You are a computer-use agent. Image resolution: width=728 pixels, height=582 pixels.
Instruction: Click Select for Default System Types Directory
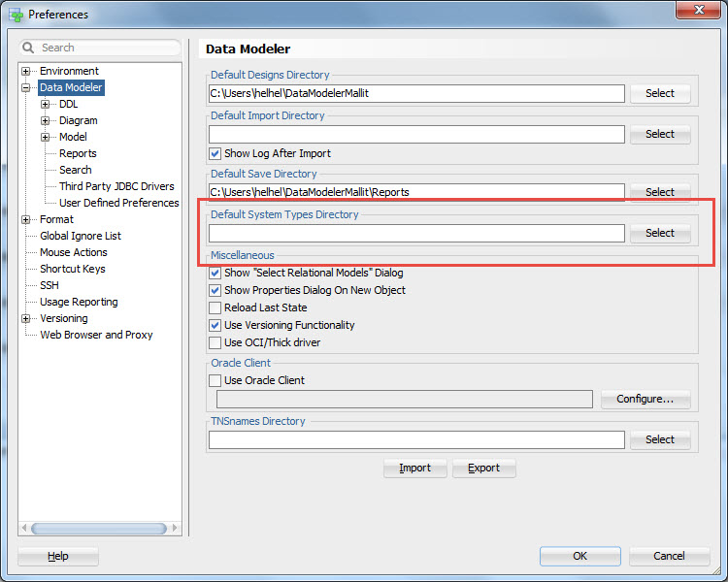[x=660, y=233]
